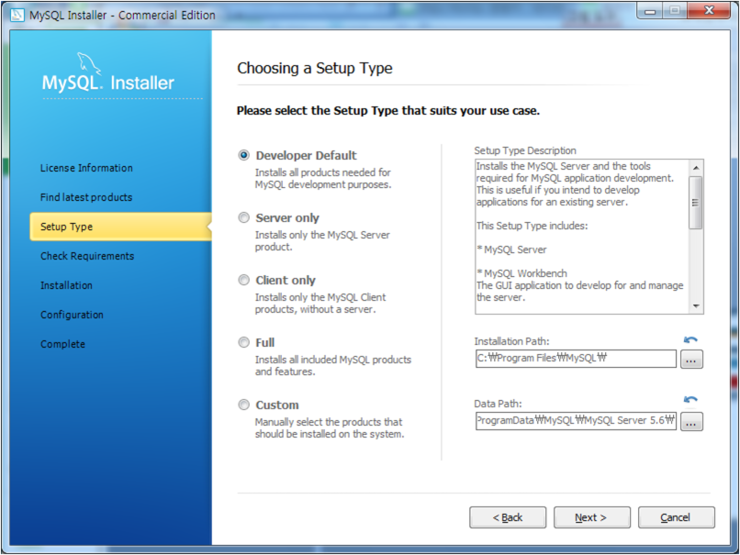Click 'Manually select the products' description text
740x555 pixels.
click(329, 428)
